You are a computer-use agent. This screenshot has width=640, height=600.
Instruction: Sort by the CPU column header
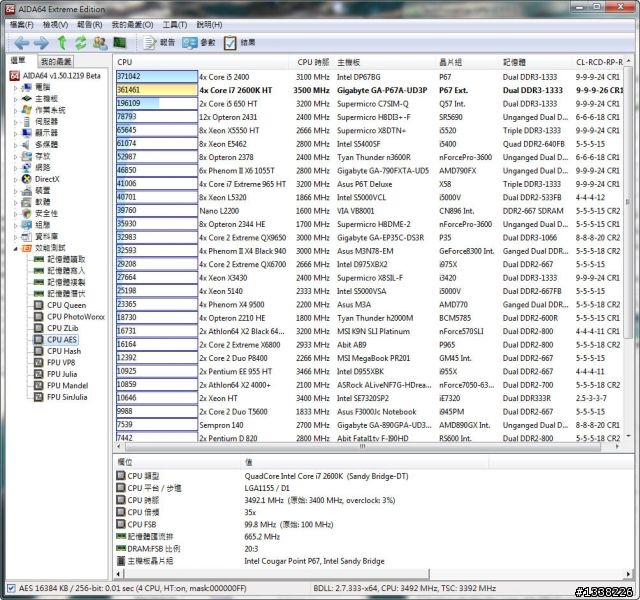pyautogui.click(x=202, y=62)
